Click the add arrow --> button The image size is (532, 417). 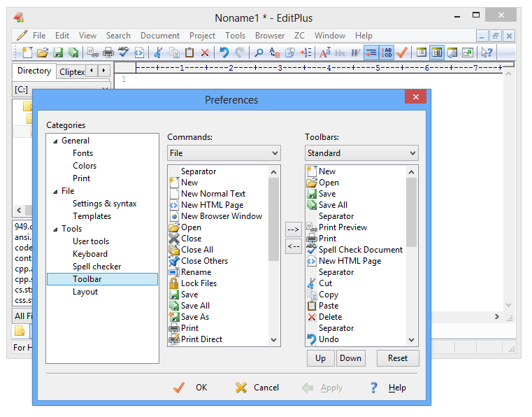293,229
